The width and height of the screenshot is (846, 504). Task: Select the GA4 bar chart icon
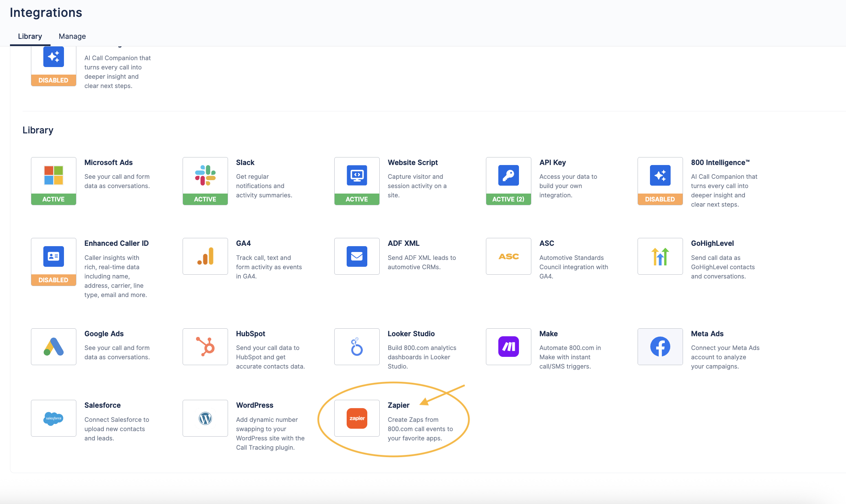[205, 256]
